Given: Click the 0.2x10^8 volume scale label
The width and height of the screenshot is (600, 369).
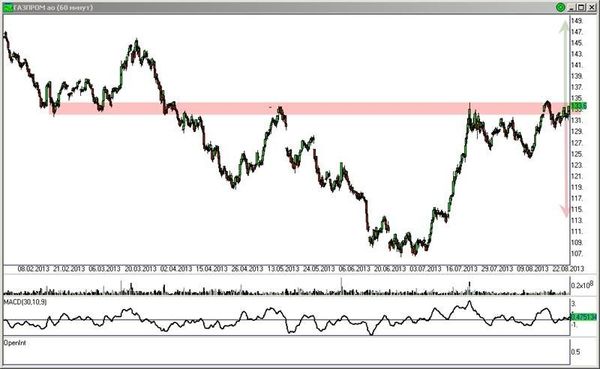Looking at the screenshot, I should (x=582, y=284).
